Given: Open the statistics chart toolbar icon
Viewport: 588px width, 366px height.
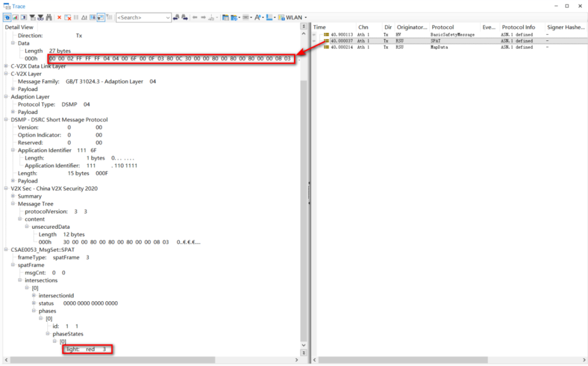Looking at the screenshot, I should [15, 17].
